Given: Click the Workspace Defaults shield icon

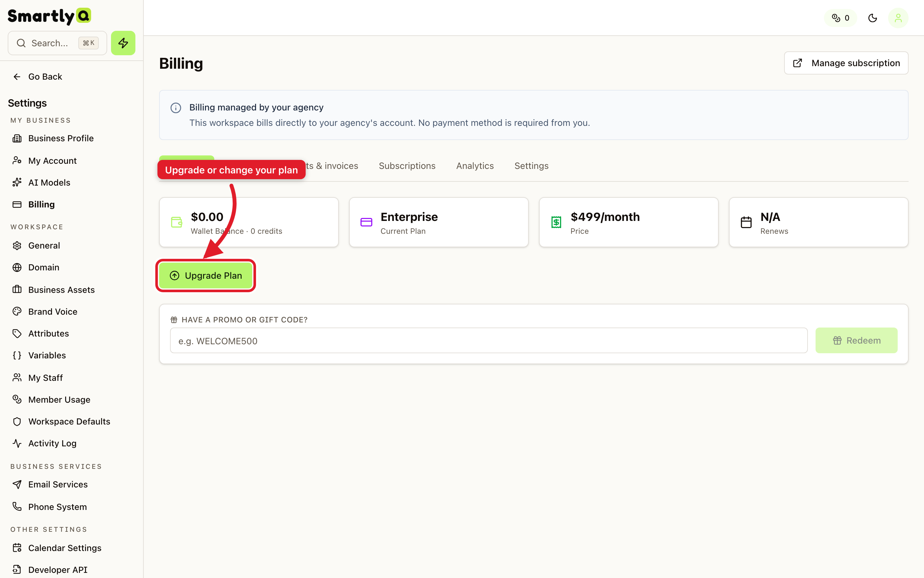Looking at the screenshot, I should (17, 421).
